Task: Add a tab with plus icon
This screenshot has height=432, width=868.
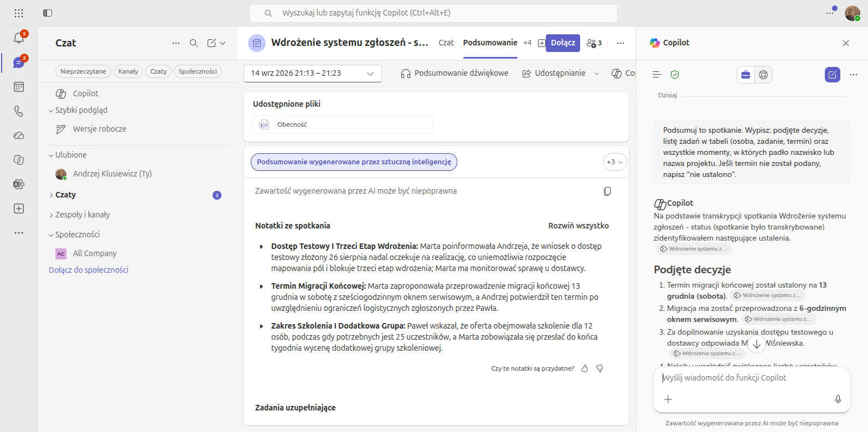Action: click(x=541, y=43)
